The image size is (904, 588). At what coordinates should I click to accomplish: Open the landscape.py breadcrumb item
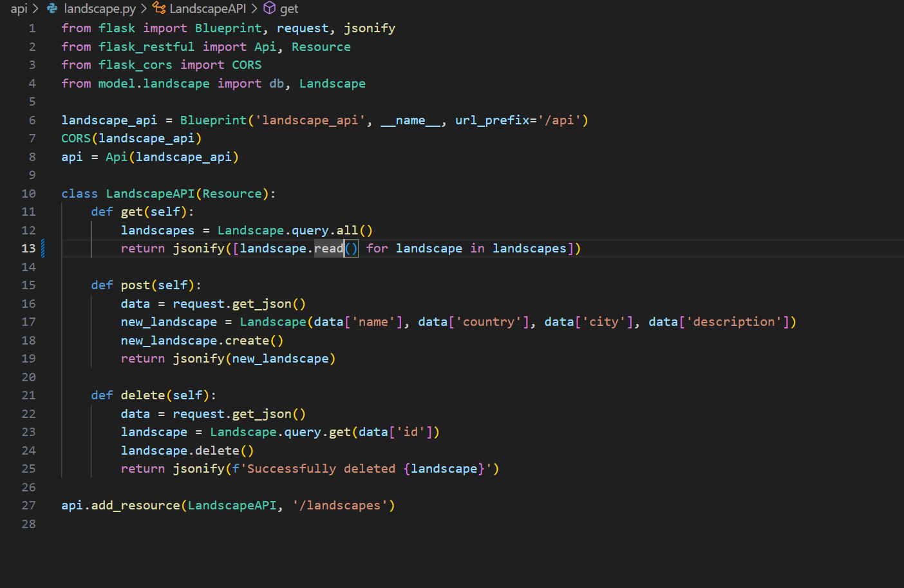point(100,8)
